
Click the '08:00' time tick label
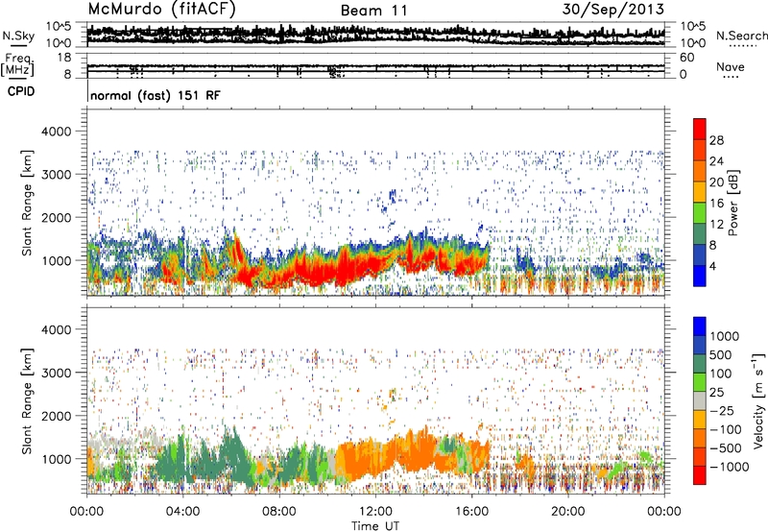pyautogui.click(x=279, y=512)
